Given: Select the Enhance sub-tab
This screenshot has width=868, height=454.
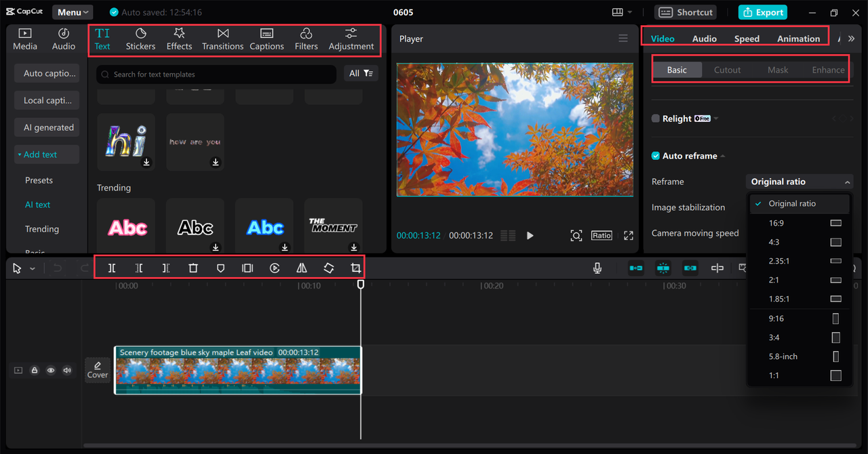Looking at the screenshot, I should click(x=828, y=70).
